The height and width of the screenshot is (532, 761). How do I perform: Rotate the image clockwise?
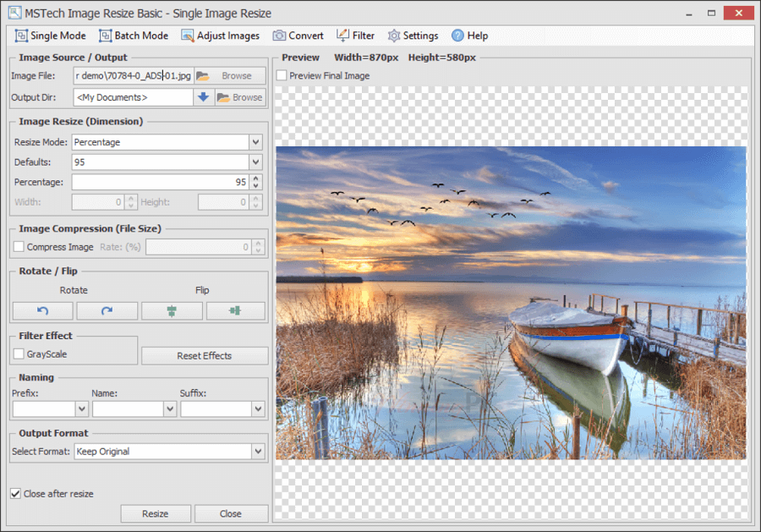click(107, 311)
